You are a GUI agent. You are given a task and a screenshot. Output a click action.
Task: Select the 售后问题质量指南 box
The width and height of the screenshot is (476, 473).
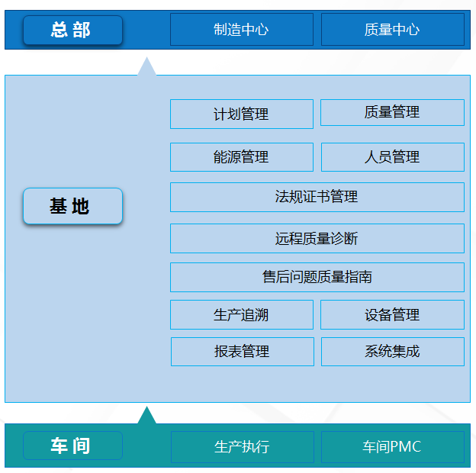[317, 277]
